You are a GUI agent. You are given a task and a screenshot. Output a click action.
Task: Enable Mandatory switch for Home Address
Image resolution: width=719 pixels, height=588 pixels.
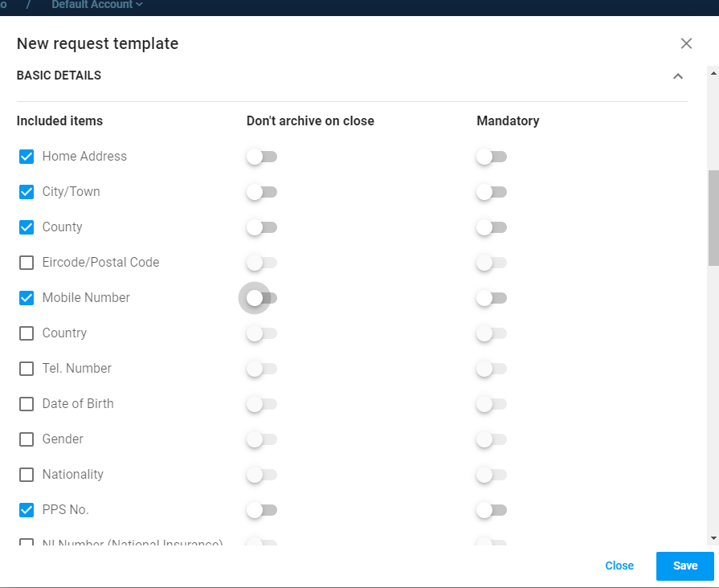pos(491,157)
